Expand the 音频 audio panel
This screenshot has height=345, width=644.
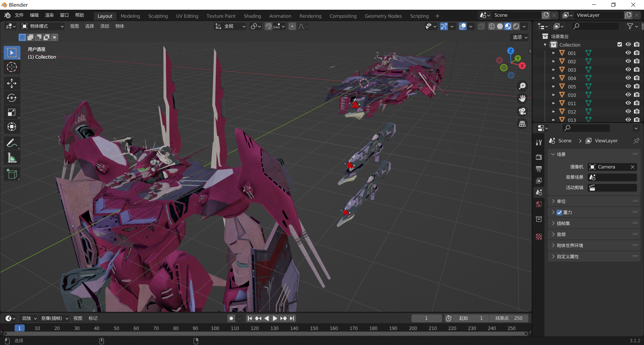tap(594, 234)
